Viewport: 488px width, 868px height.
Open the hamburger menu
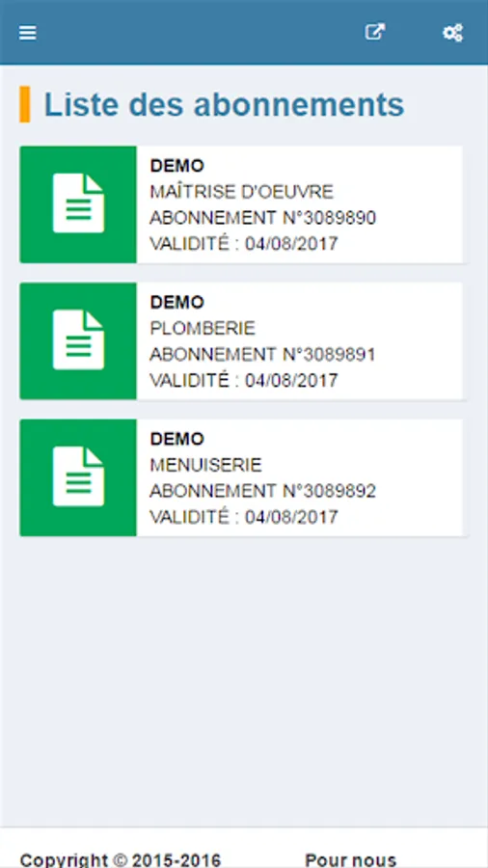pyautogui.click(x=28, y=33)
